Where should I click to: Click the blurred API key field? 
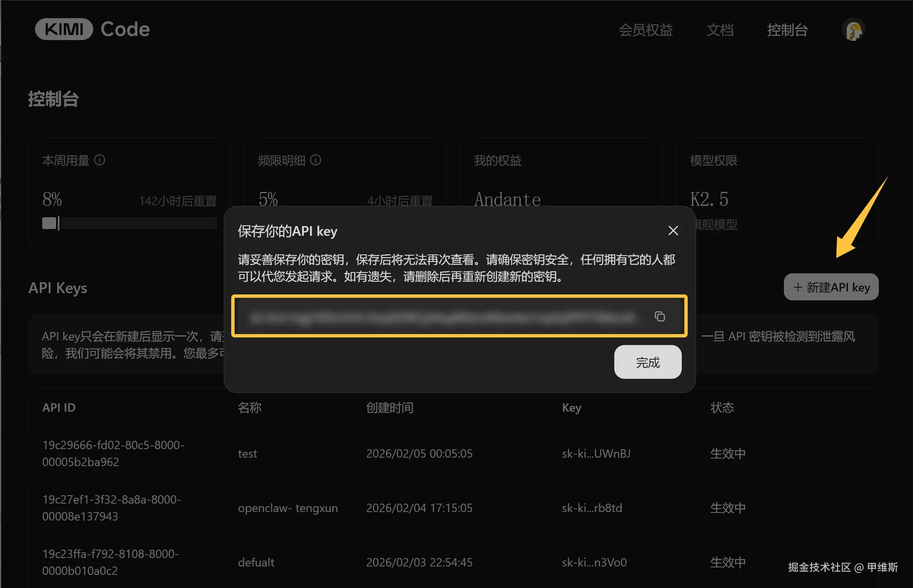coord(442,317)
